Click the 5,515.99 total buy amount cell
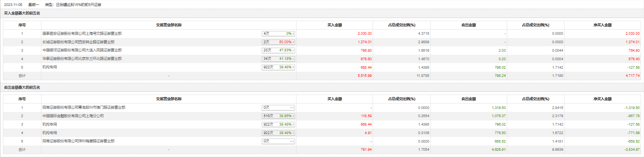644x157 pixels. pos(365,76)
